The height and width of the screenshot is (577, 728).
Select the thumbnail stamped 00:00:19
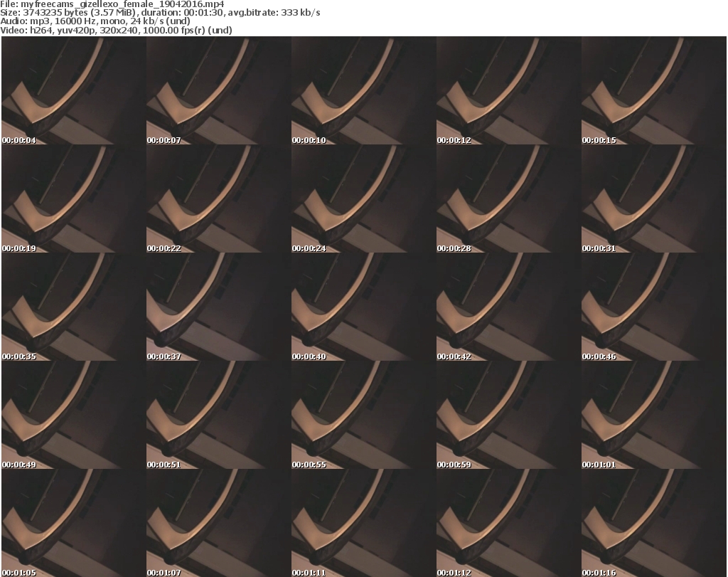[x=74, y=198]
